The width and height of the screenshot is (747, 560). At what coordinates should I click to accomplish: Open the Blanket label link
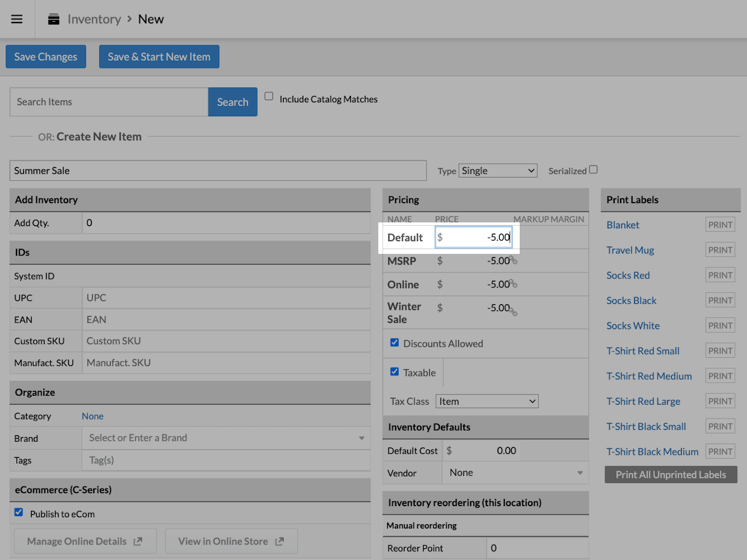pyautogui.click(x=623, y=225)
